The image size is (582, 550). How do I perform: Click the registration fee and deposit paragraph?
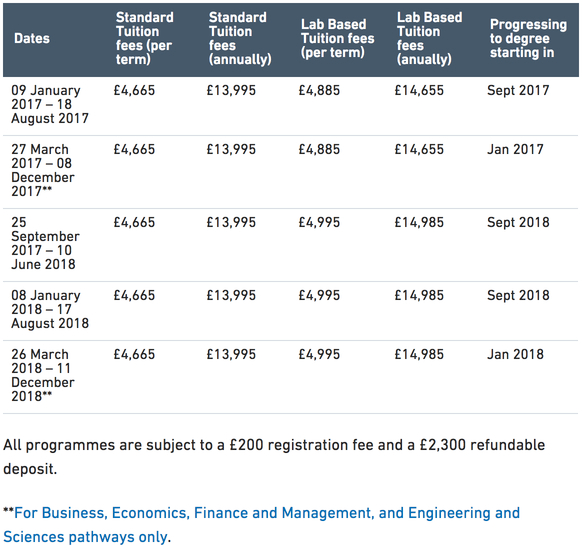pos(274,457)
